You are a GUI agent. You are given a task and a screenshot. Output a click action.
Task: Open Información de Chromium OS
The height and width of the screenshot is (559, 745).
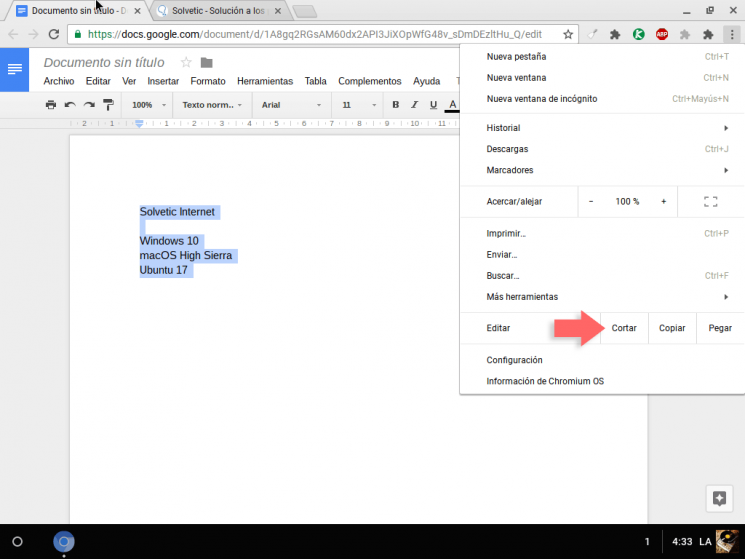point(602,381)
